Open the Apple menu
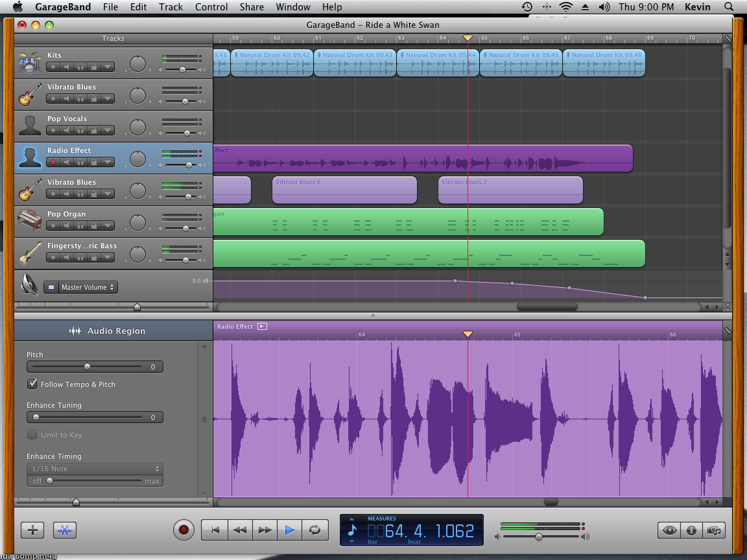Screen dimensions: 747x560 coord(18,6)
